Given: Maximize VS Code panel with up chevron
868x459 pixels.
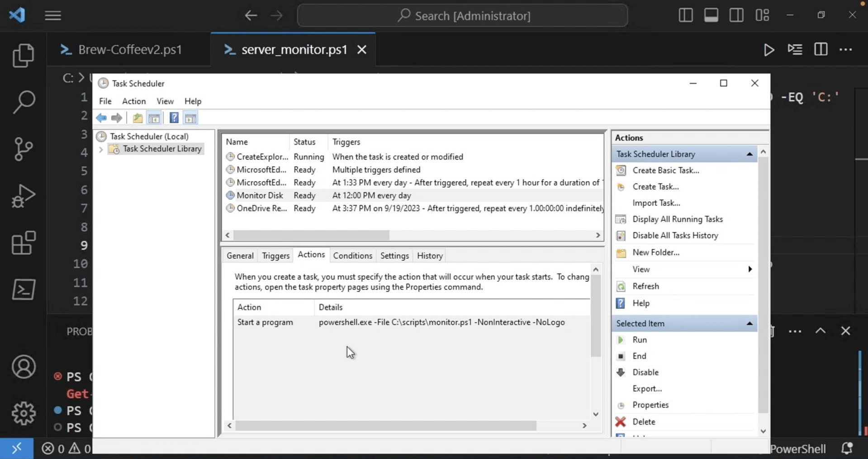Looking at the screenshot, I should 821,331.
